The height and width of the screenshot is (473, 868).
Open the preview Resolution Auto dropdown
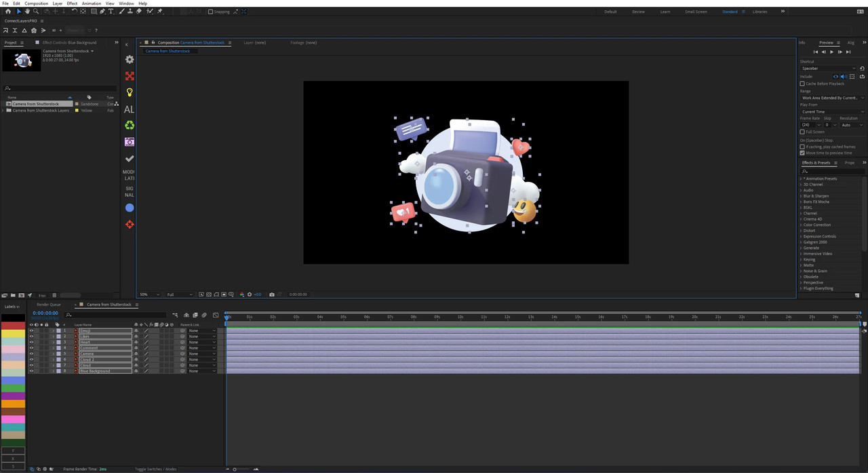pos(852,125)
